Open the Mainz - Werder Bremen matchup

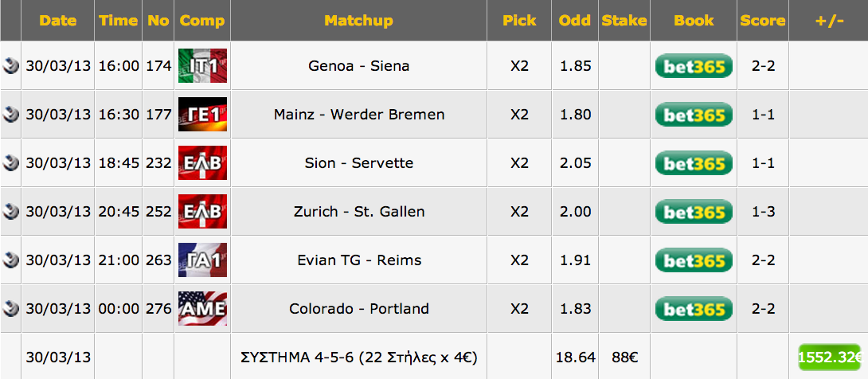(x=358, y=115)
